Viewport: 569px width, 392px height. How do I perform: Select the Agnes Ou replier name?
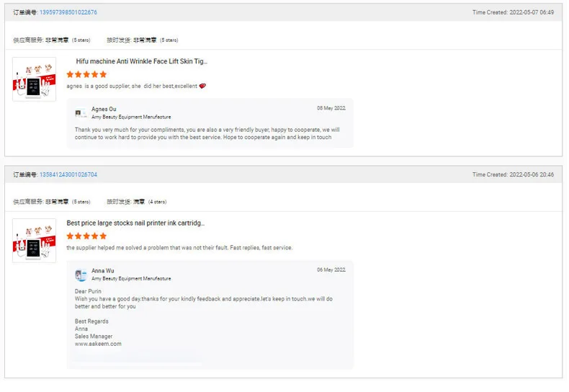(x=104, y=109)
